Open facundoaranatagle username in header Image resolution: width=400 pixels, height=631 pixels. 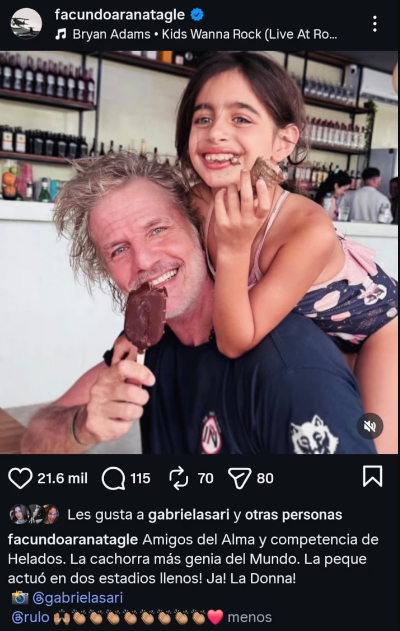[120, 15]
